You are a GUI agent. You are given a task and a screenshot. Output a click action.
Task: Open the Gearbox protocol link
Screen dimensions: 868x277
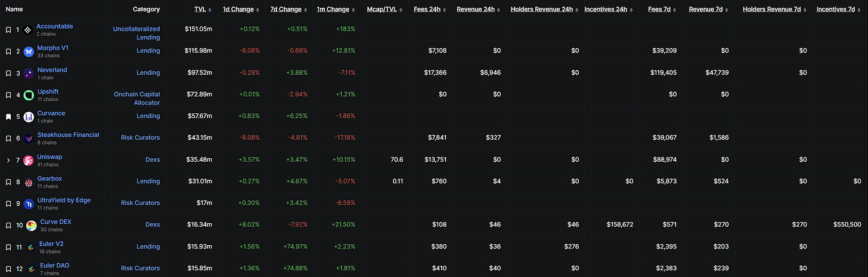(x=49, y=178)
